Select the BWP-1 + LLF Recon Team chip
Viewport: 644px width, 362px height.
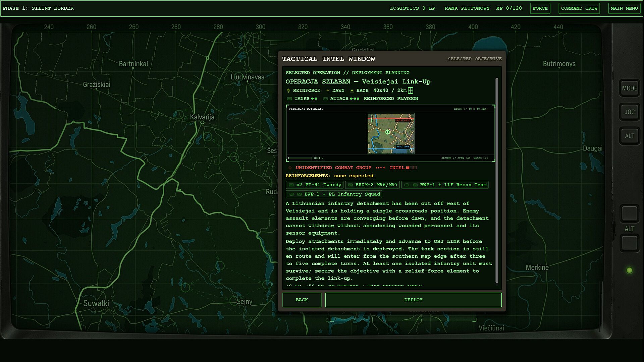(x=445, y=185)
